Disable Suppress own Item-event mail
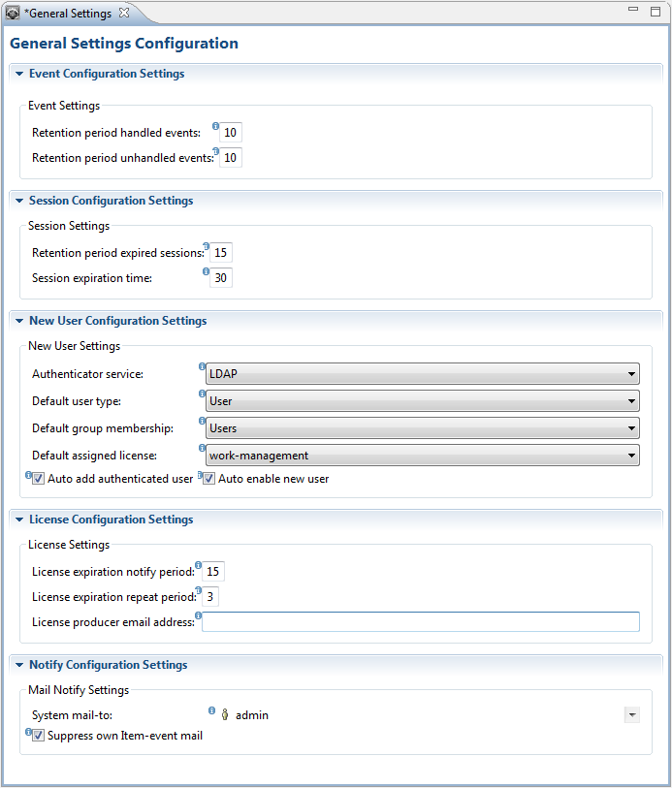Viewport: 672px width, 788px height. [39, 736]
